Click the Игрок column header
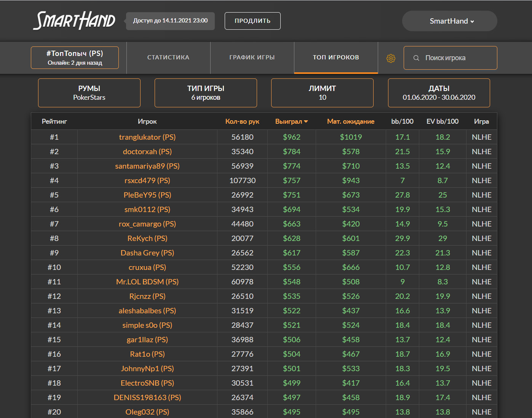Viewport: 532px width, 418px height. click(x=147, y=121)
